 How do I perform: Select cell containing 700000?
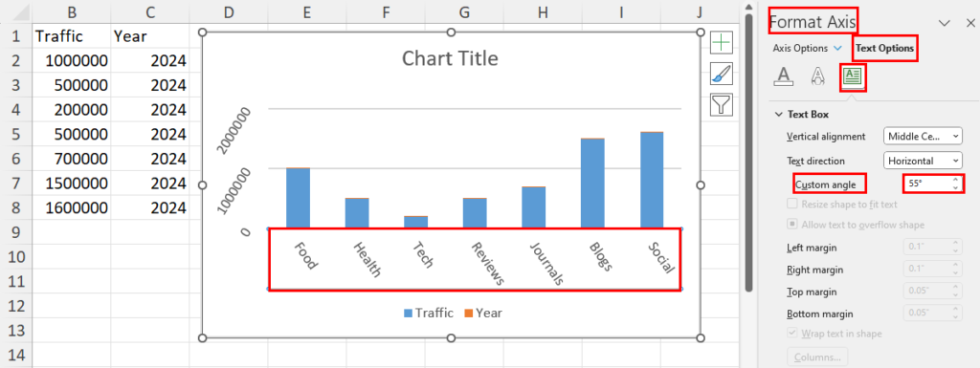(x=72, y=159)
